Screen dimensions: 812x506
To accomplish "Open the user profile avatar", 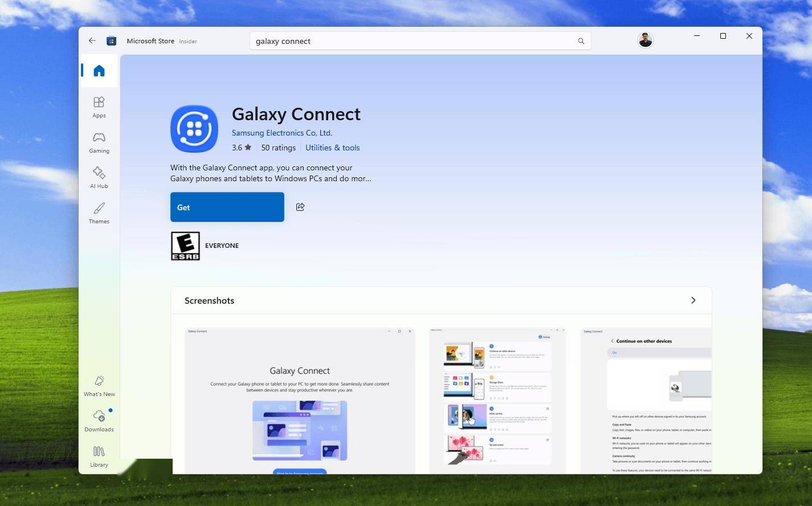I will pyautogui.click(x=645, y=40).
